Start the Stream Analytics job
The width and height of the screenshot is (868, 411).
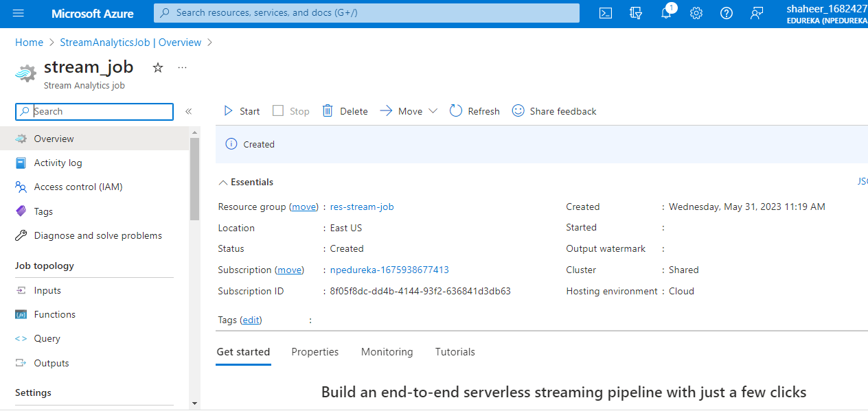[x=240, y=110]
